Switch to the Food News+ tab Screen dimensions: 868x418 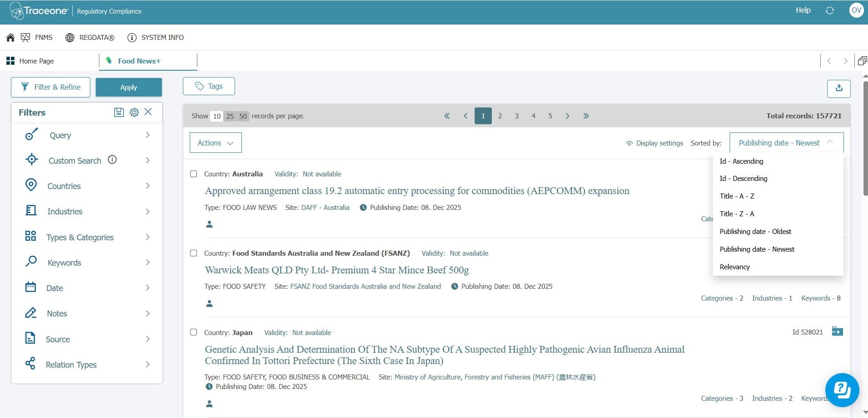pos(148,61)
